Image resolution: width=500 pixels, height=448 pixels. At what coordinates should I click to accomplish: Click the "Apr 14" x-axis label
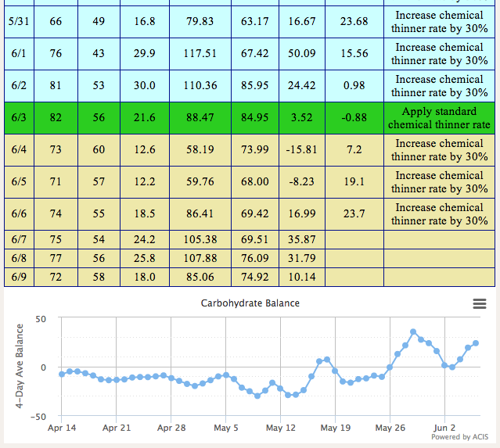click(62, 428)
